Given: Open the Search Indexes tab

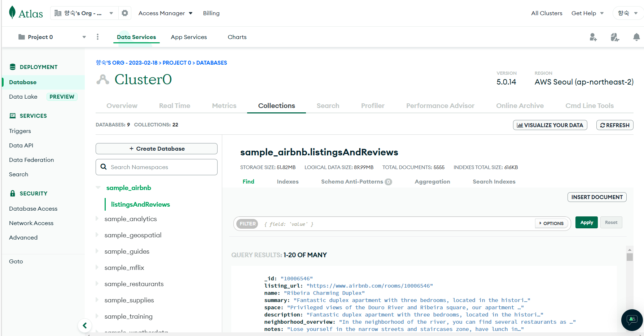Looking at the screenshot, I should pyautogui.click(x=494, y=181).
